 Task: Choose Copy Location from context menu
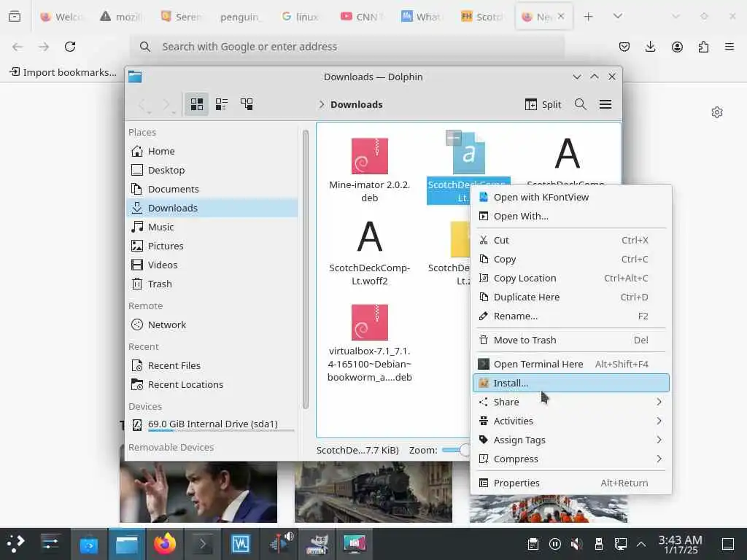tap(571, 278)
